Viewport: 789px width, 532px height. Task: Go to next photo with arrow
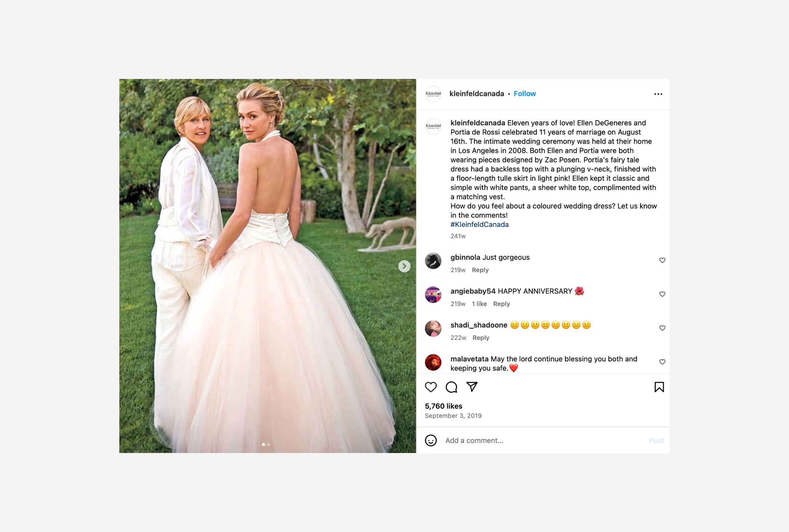pos(404,266)
